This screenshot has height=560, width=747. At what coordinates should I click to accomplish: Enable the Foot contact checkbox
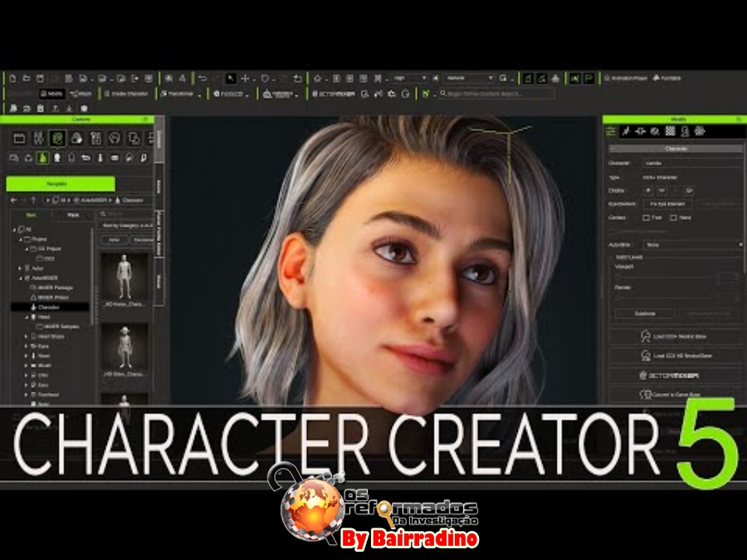click(x=647, y=217)
